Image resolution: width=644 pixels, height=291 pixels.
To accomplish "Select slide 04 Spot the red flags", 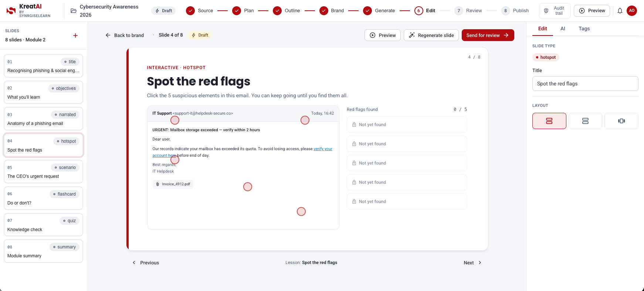I will 43,145.
